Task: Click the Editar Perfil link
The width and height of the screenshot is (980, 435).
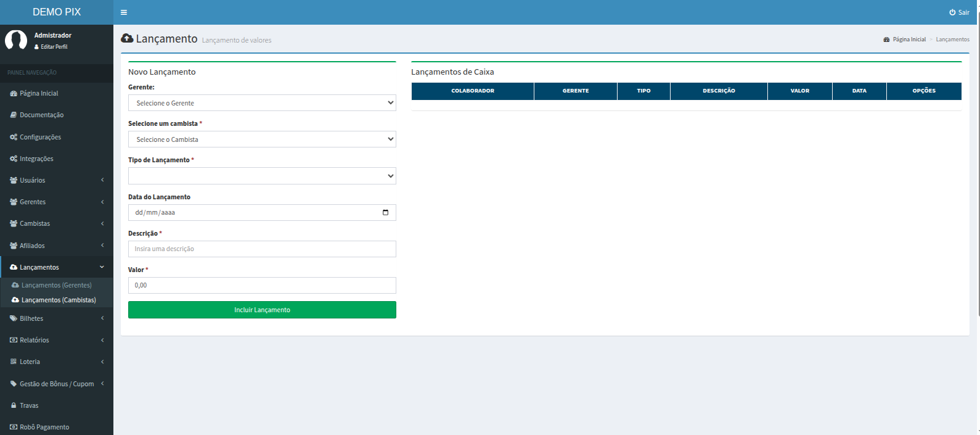Action: (54, 47)
